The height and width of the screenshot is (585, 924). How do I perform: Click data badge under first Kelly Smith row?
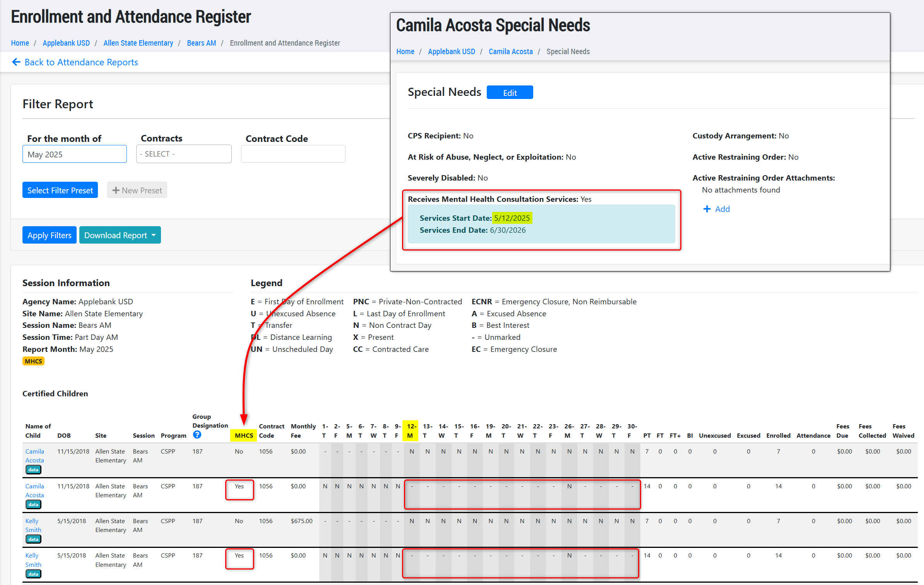pyautogui.click(x=33, y=539)
